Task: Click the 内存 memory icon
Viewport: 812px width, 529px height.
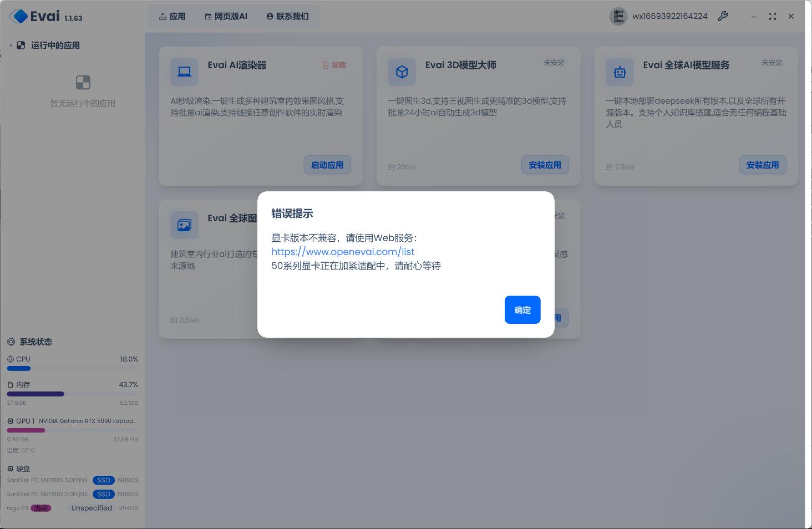Action: point(10,385)
